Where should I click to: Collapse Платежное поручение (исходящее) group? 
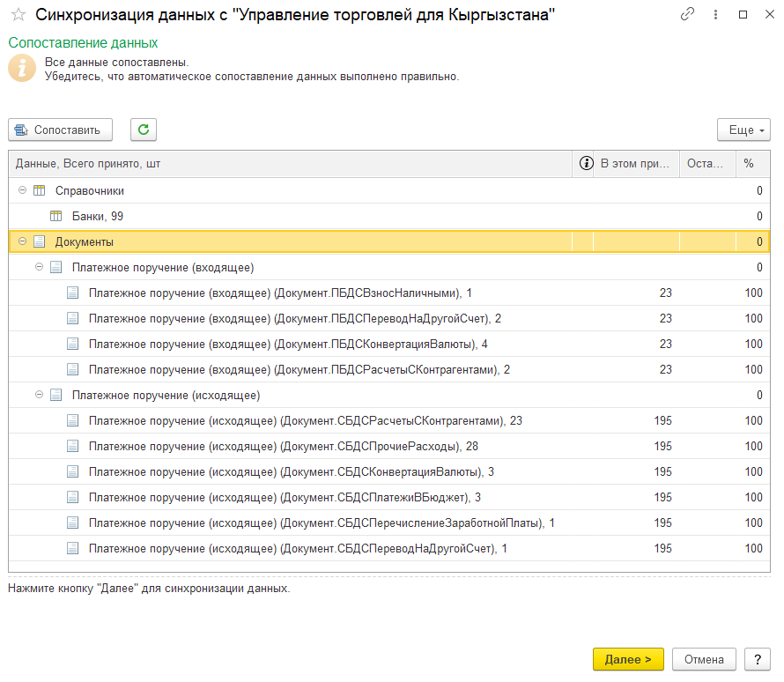(39, 395)
